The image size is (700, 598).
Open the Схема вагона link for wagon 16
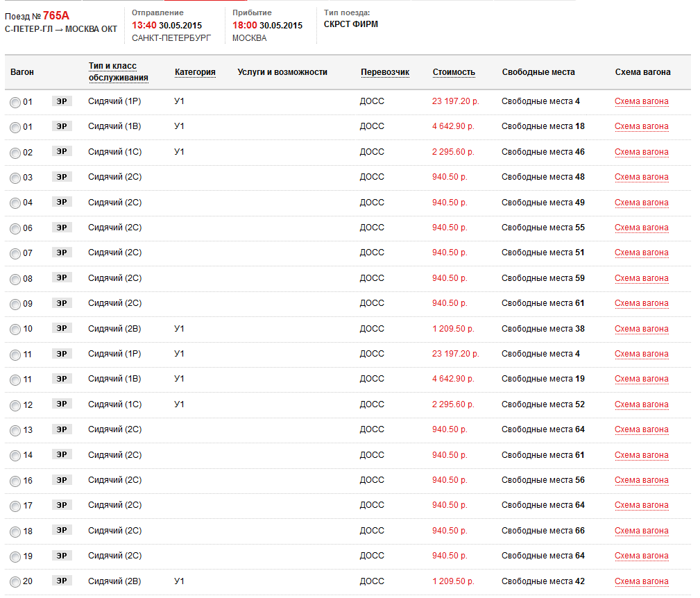point(641,480)
